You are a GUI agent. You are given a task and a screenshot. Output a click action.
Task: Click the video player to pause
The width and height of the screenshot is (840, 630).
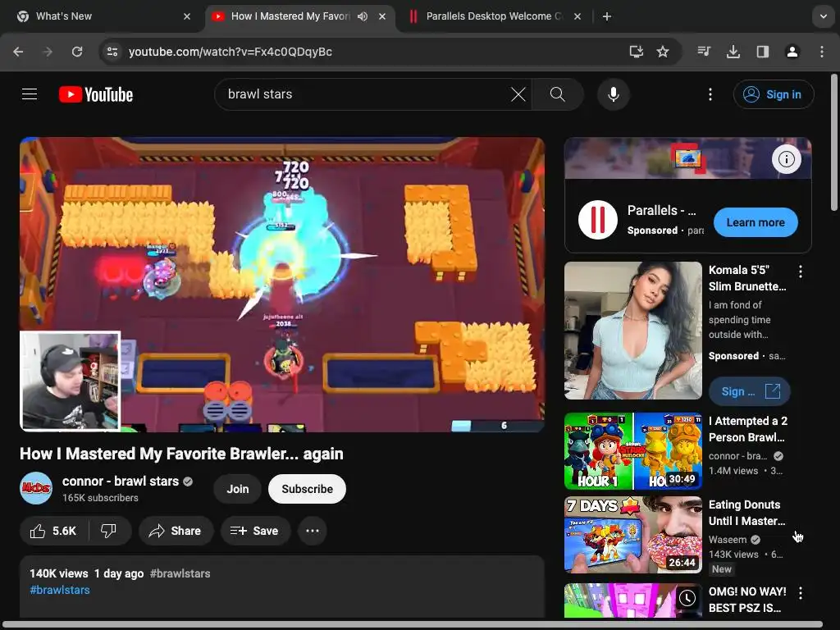[282, 285]
